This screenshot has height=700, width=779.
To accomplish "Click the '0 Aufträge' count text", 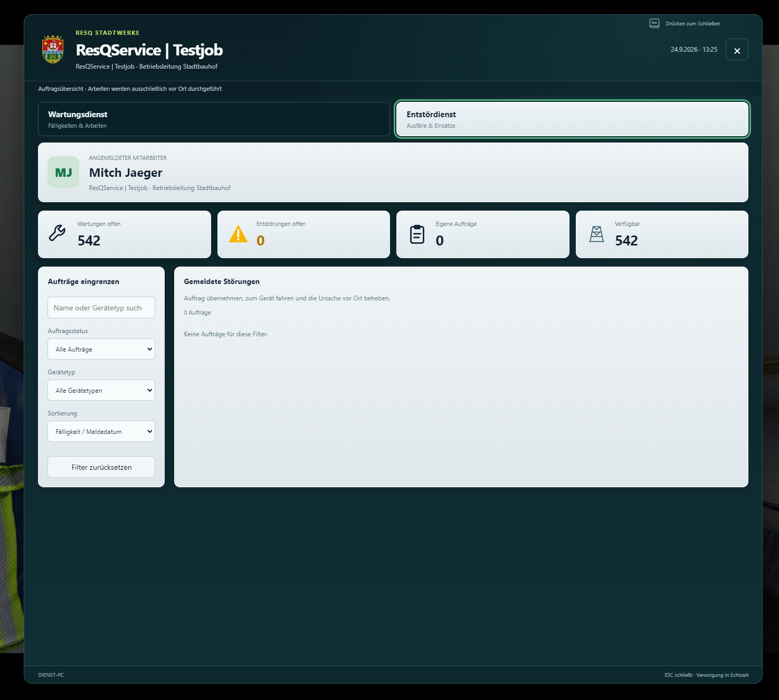I will [x=197, y=313].
